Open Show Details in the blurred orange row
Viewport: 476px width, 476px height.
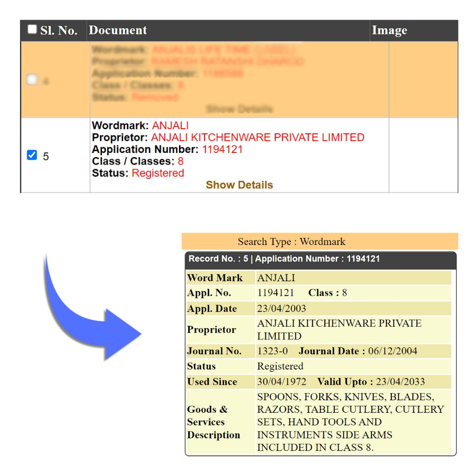(x=239, y=109)
